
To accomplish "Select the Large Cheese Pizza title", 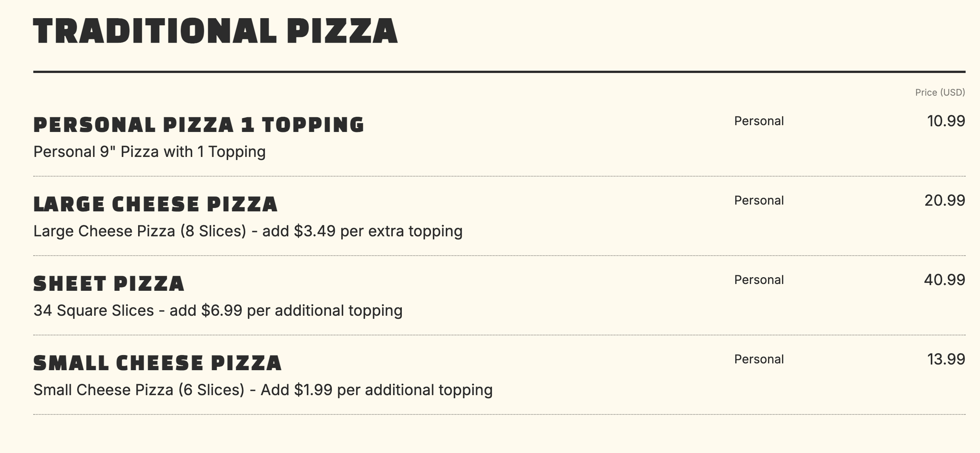I will click(x=155, y=204).
